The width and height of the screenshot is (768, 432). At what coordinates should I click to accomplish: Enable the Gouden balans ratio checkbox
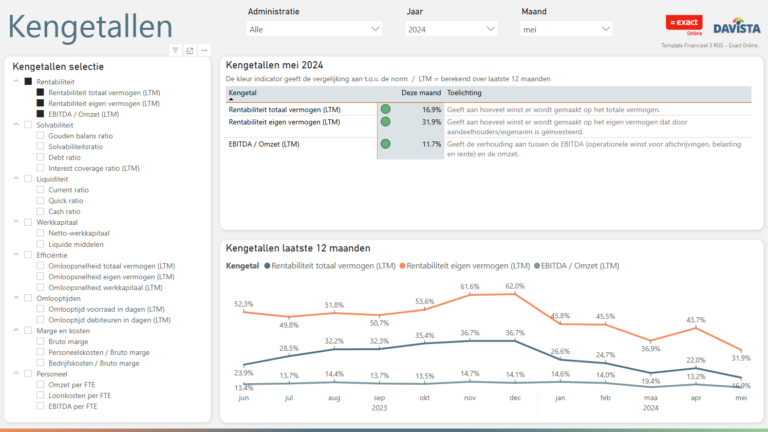(40, 136)
